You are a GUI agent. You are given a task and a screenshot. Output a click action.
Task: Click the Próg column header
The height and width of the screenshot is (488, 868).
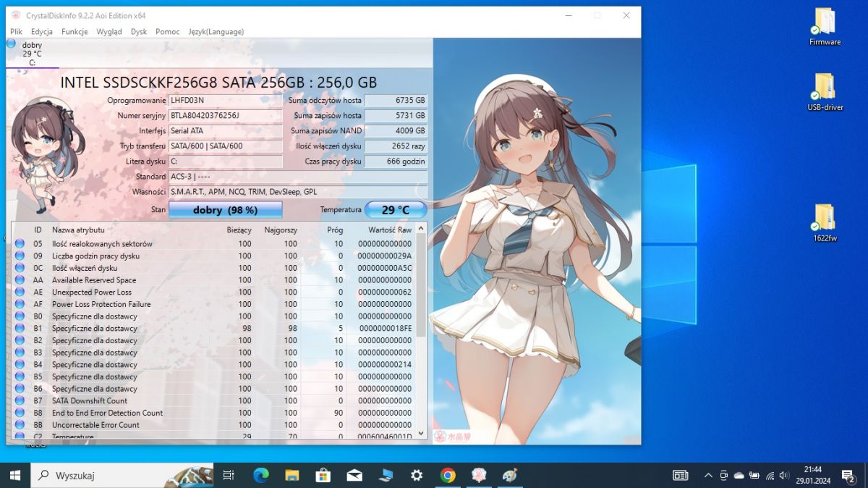point(335,230)
